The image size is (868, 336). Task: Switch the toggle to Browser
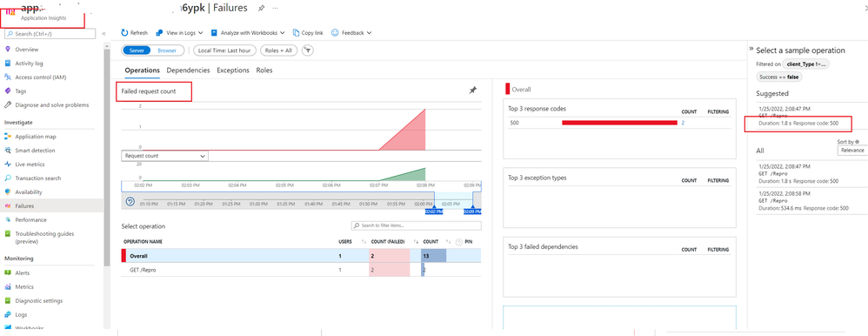pos(167,50)
